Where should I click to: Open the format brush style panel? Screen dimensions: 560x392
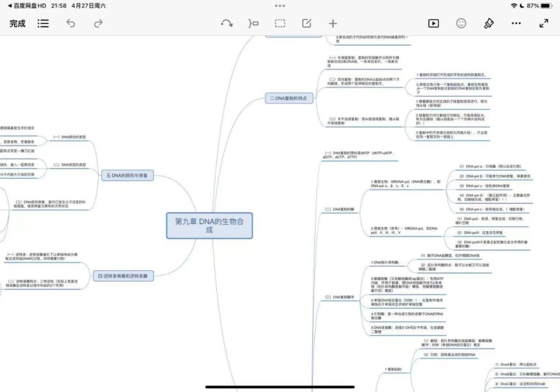[489, 24]
